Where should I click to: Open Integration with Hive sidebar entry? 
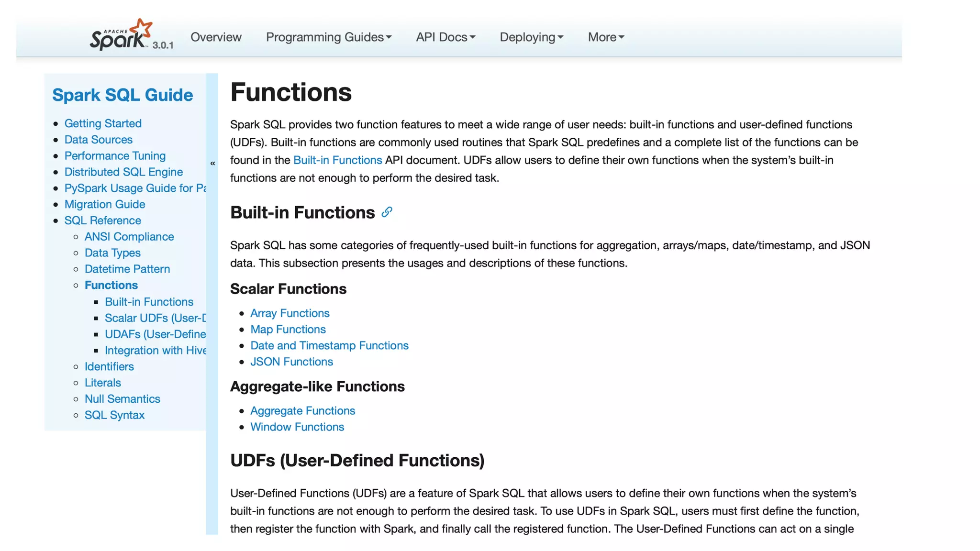point(155,351)
